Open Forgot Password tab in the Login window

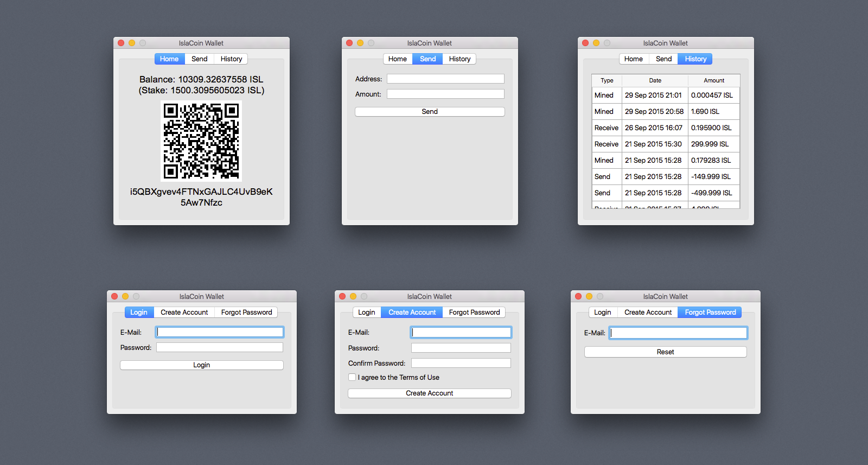point(246,313)
